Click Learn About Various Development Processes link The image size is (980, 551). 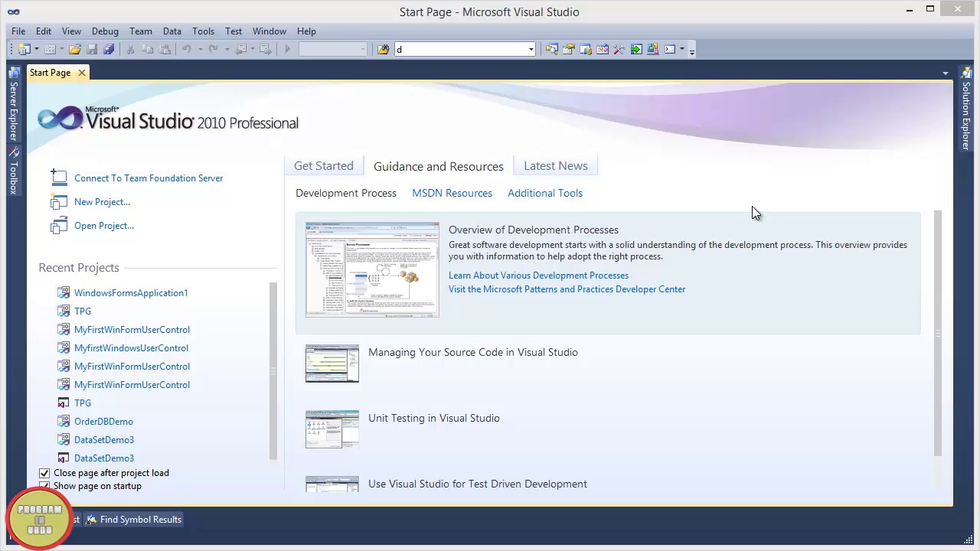click(538, 275)
